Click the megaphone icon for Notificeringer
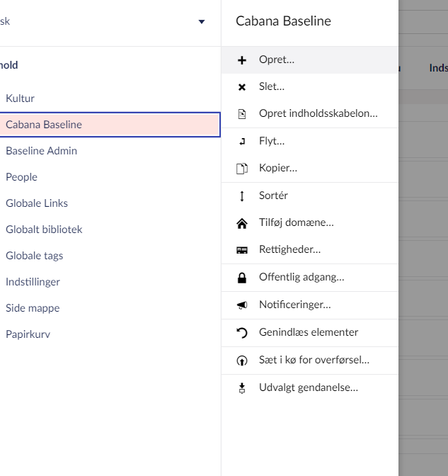The width and height of the screenshot is (448, 476). tap(242, 305)
